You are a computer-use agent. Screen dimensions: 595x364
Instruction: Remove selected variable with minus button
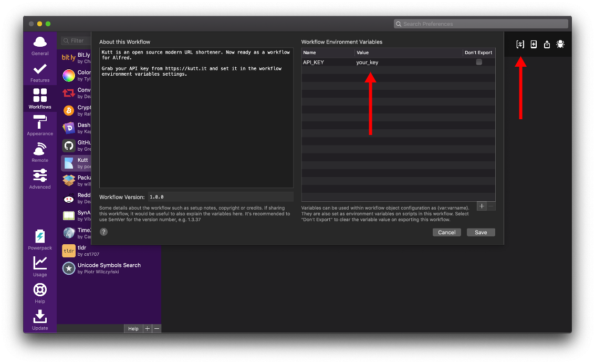491,206
